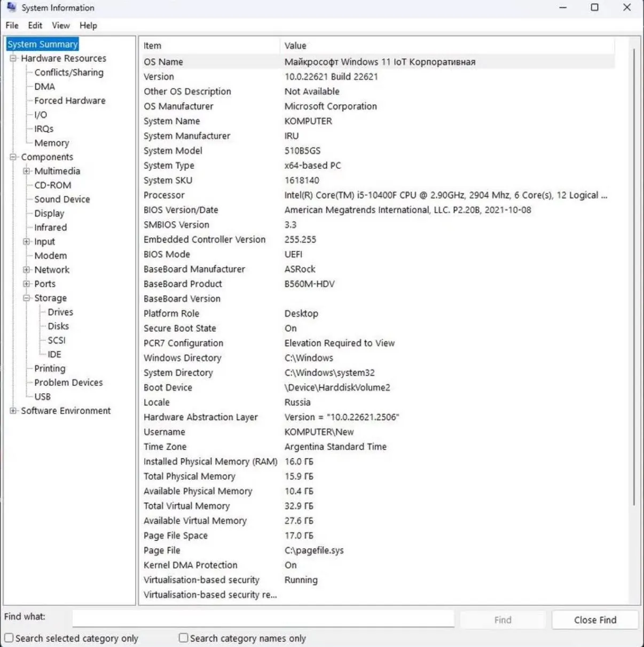Image resolution: width=644 pixels, height=647 pixels.
Task: Click the Version row item
Action: click(159, 77)
